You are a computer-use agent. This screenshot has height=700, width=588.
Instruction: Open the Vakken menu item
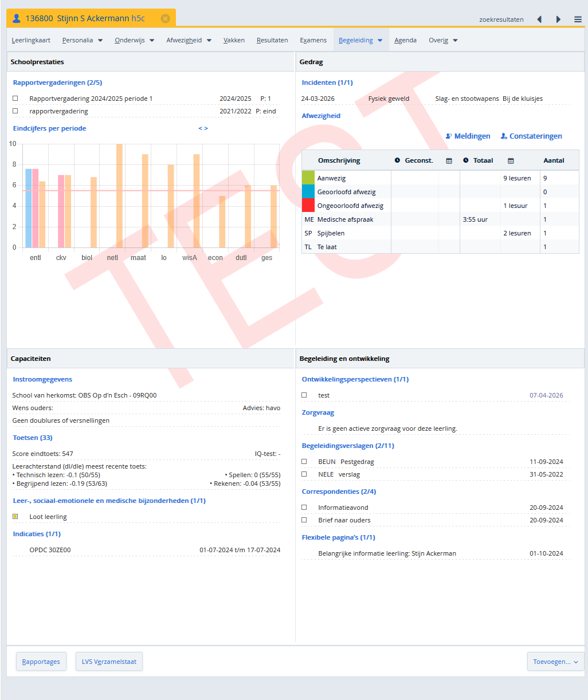pyautogui.click(x=234, y=40)
